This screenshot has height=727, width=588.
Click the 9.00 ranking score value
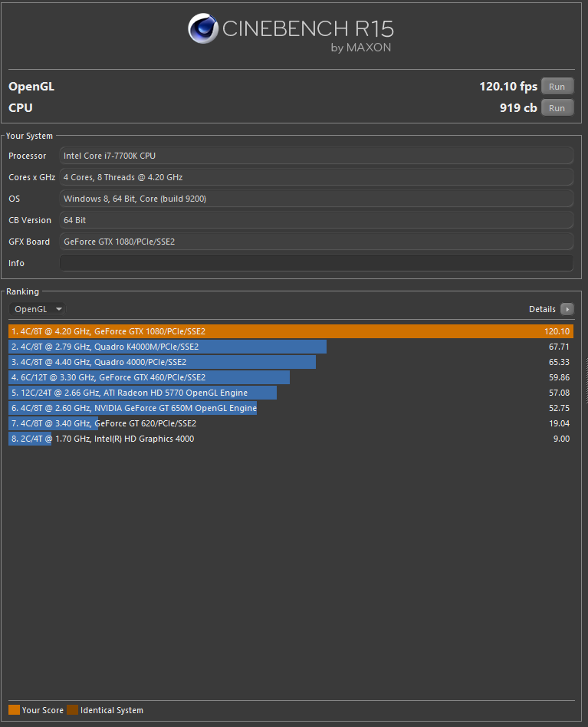(561, 438)
